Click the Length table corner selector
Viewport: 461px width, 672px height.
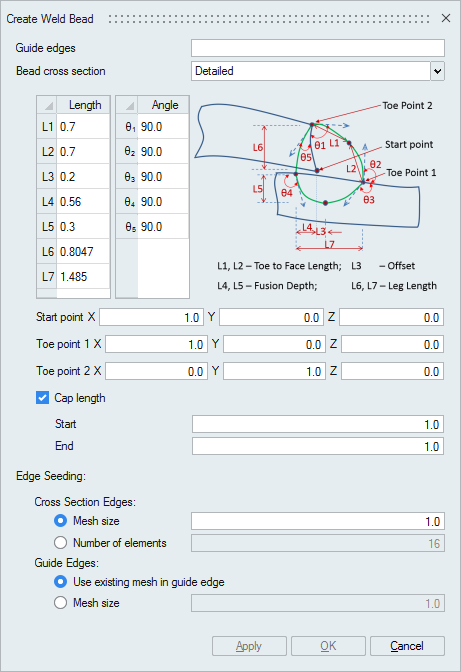pyautogui.click(x=47, y=105)
